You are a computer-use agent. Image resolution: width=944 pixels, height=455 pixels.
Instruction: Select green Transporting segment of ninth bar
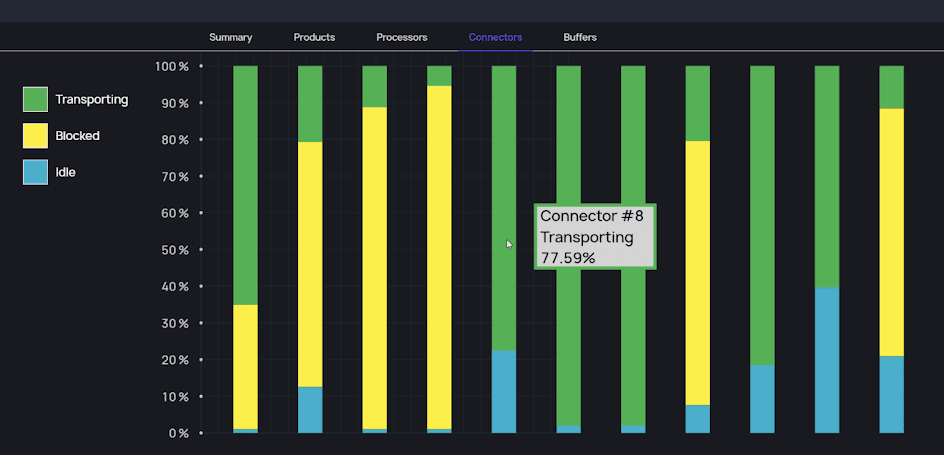click(x=762, y=215)
